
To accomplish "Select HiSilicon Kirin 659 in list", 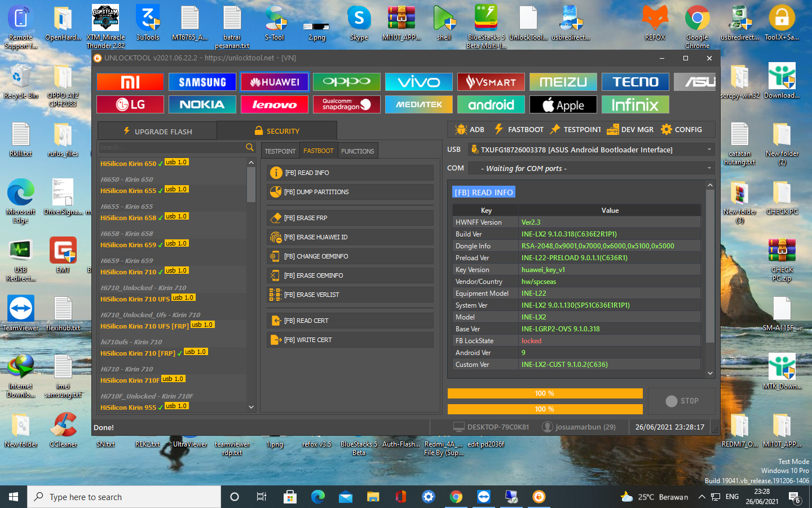I will coord(173,244).
